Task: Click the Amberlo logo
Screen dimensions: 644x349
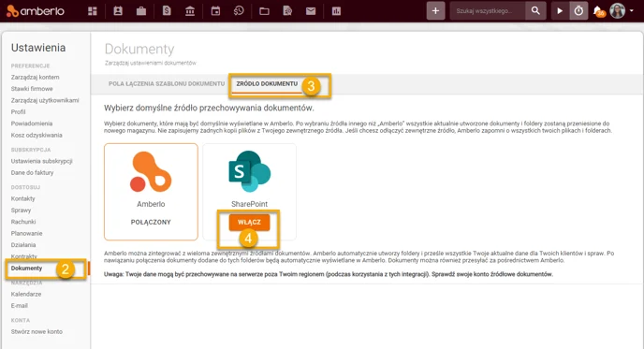Action: click(36, 11)
